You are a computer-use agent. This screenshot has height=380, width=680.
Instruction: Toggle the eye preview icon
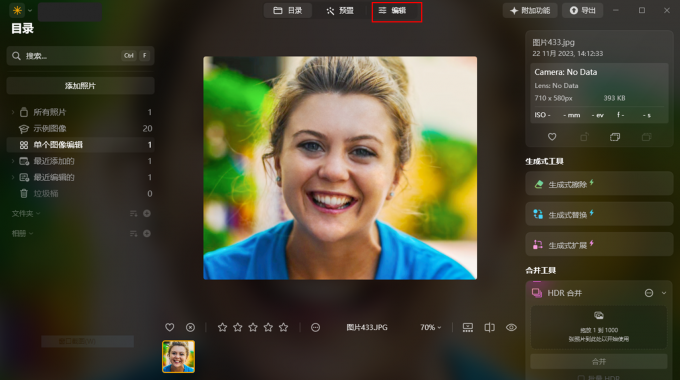coord(511,327)
